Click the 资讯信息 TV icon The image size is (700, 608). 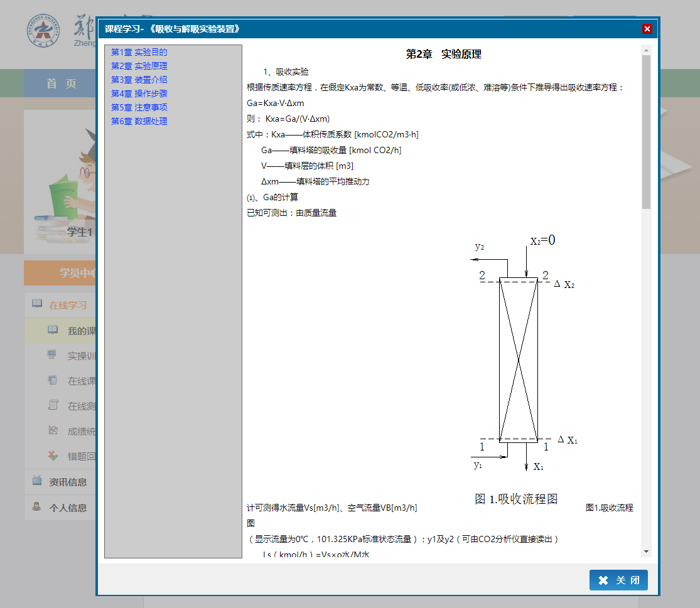[x=37, y=481]
